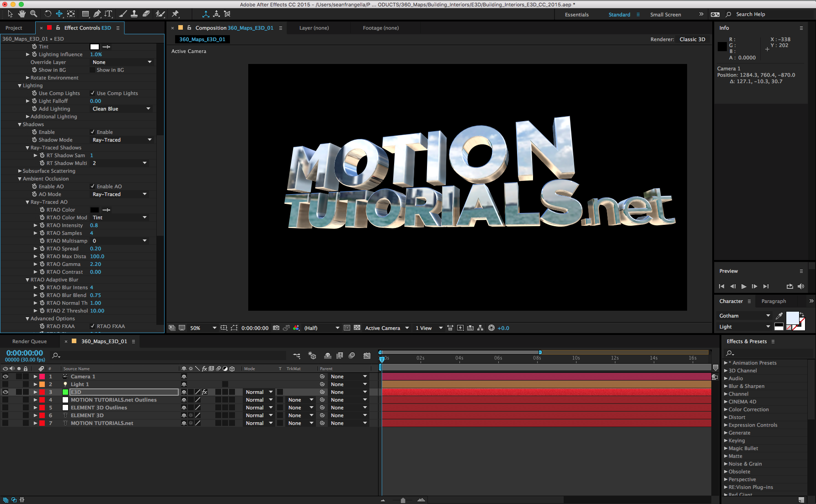Switch to the Project tab
Image resolution: width=816 pixels, height=504 pixels.
point(14,28)
